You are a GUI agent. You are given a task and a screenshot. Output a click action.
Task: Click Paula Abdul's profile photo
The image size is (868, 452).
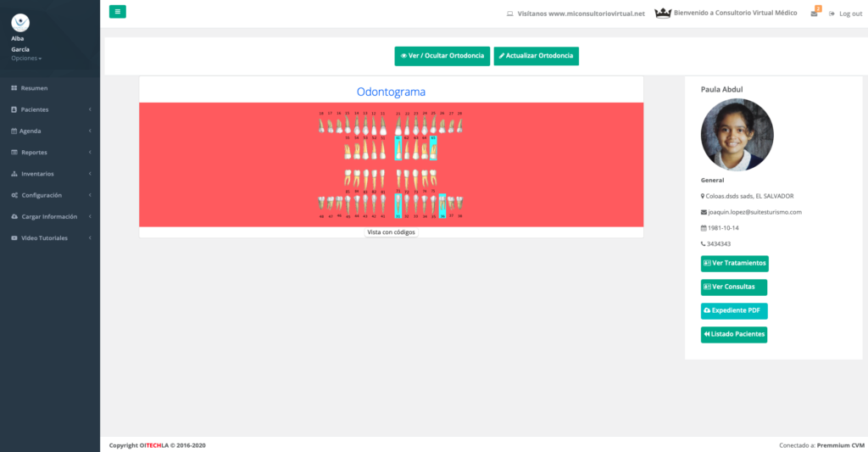[x=737, y=135]
